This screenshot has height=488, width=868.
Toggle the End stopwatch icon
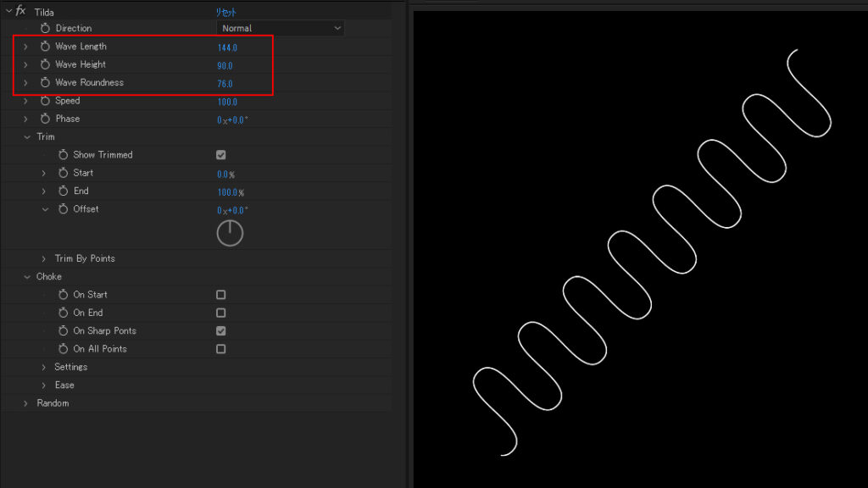point(63,191)
